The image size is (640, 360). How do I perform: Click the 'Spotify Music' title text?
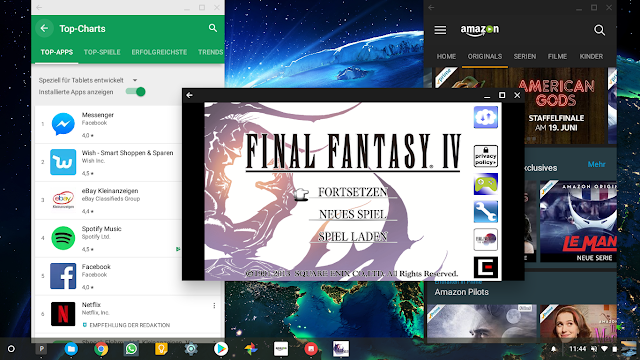(101, 229)
